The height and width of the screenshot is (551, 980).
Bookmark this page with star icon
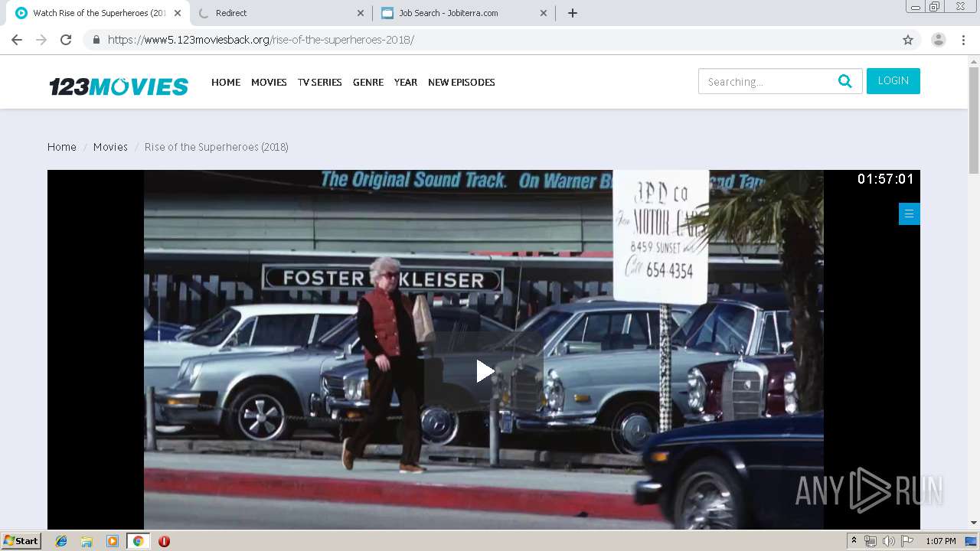908,40
